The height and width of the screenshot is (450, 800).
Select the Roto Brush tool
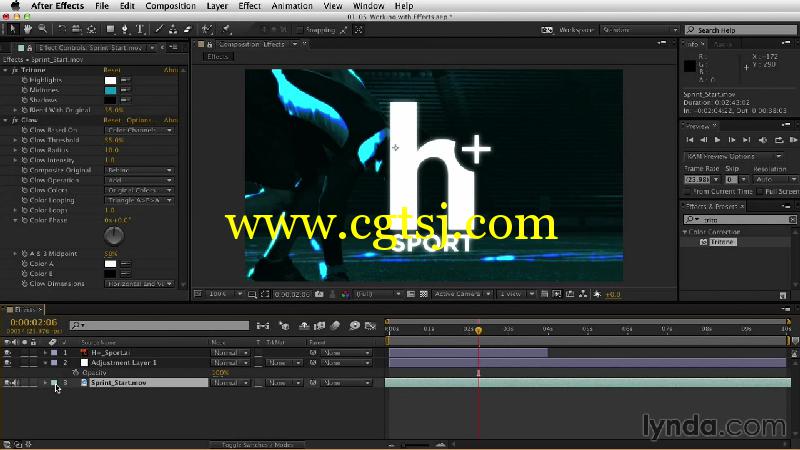click(207, 30)
